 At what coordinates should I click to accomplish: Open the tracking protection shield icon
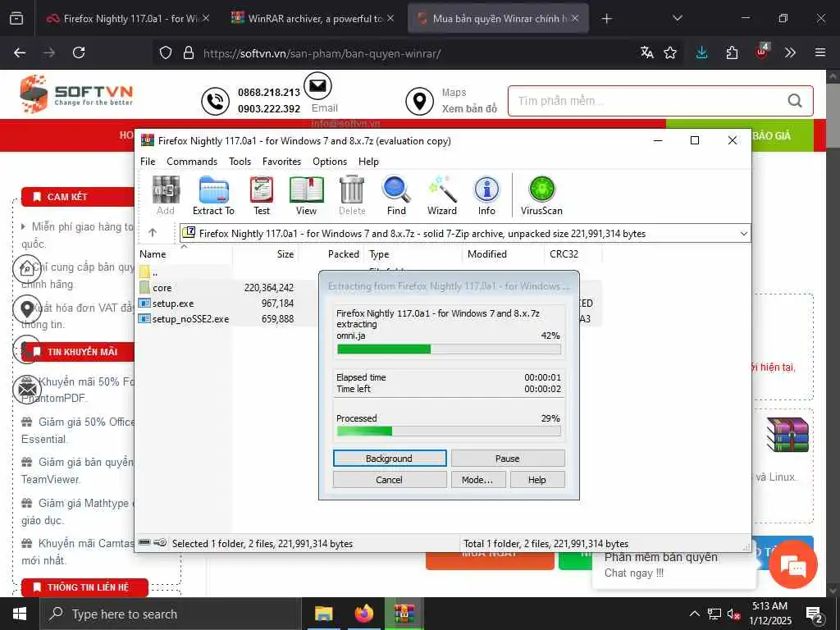click(x=166, y=52)
